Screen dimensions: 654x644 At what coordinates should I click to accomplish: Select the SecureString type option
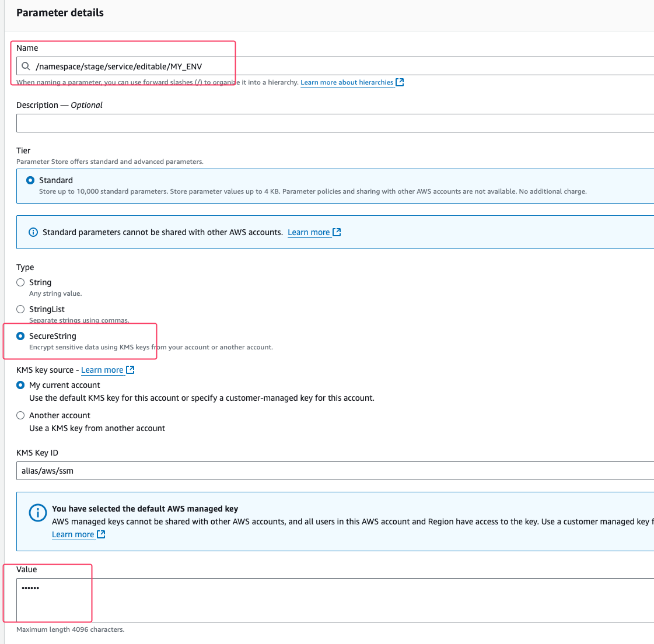pos(20,336)
